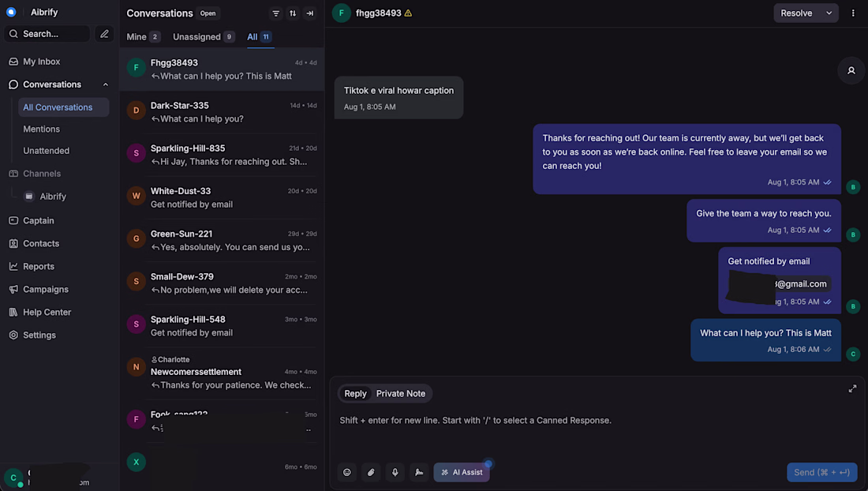868x491 pixels.
Task: Open the Resolve dropdown arrow
Action: (x=829, y=13)
